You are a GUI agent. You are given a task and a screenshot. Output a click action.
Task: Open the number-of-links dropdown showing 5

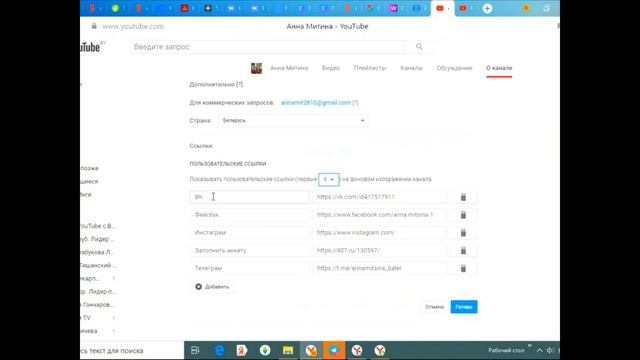[x=329, y=180]
